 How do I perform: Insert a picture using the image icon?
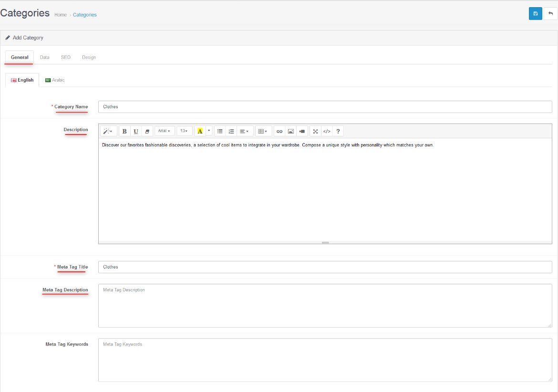[291, 131]
